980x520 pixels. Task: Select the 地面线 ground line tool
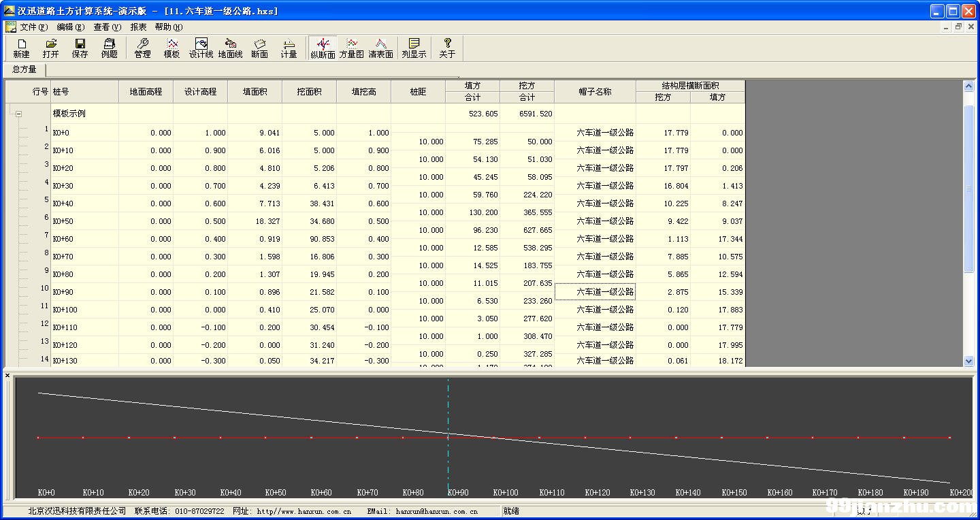(231, 48)
